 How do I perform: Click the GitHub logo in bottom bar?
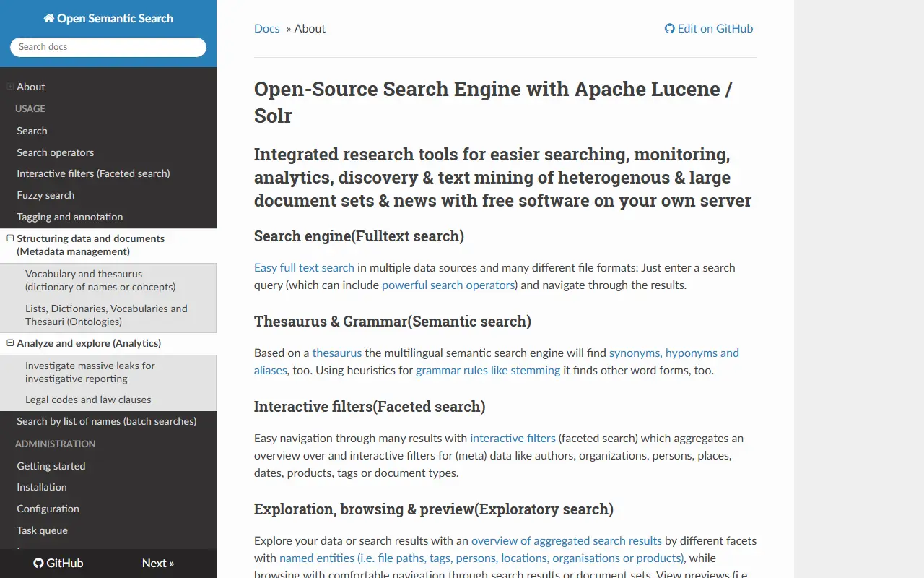[38, 564]
